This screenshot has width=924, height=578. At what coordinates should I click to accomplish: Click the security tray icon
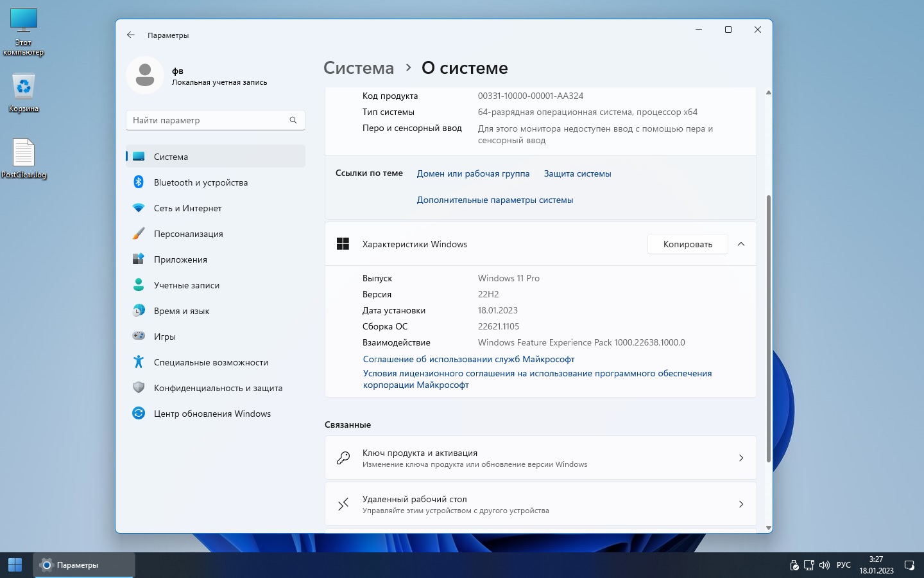point(794,565)
